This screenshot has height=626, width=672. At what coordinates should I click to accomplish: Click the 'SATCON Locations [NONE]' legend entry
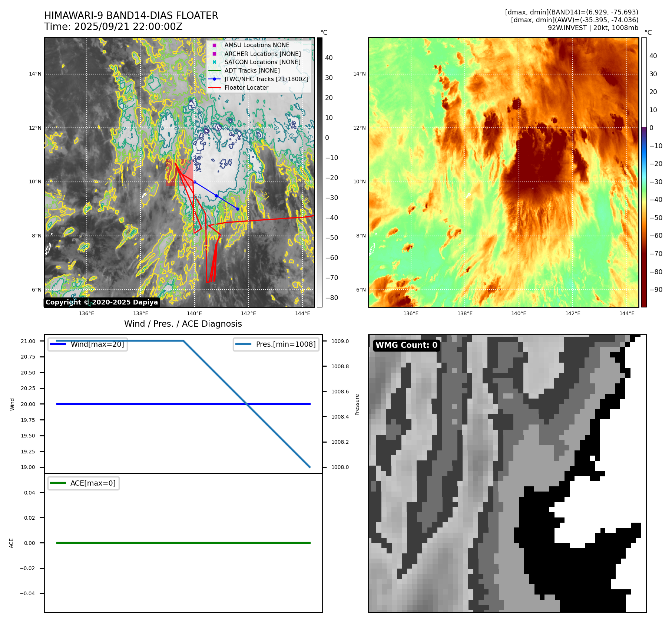(x=262, y=62)
